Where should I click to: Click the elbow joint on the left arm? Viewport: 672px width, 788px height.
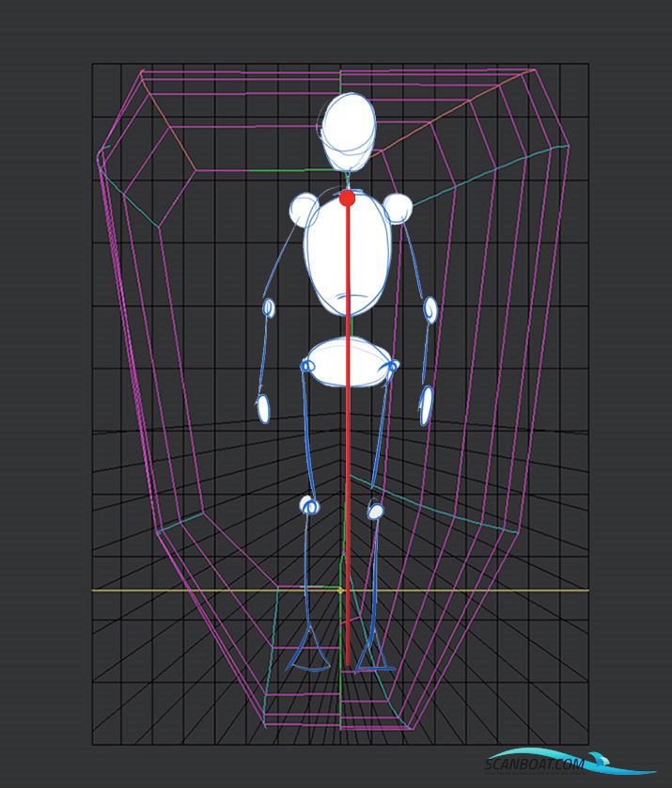pos(269,307)
